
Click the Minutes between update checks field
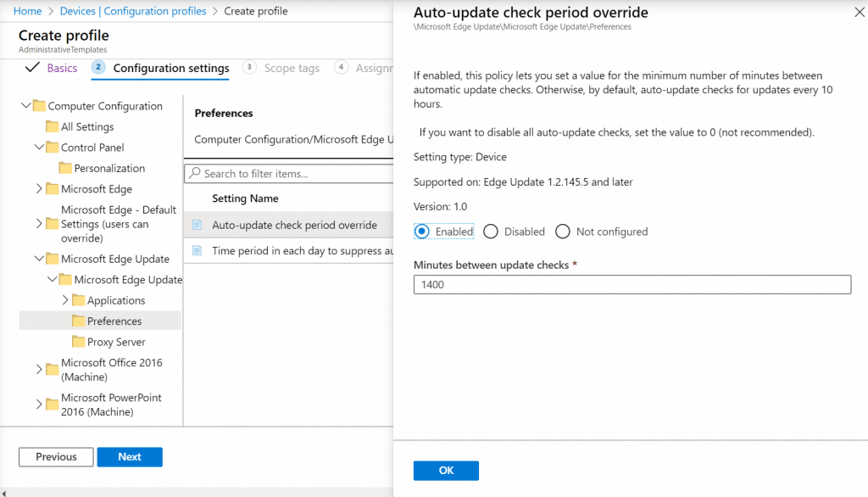click(x=632, y=284)
